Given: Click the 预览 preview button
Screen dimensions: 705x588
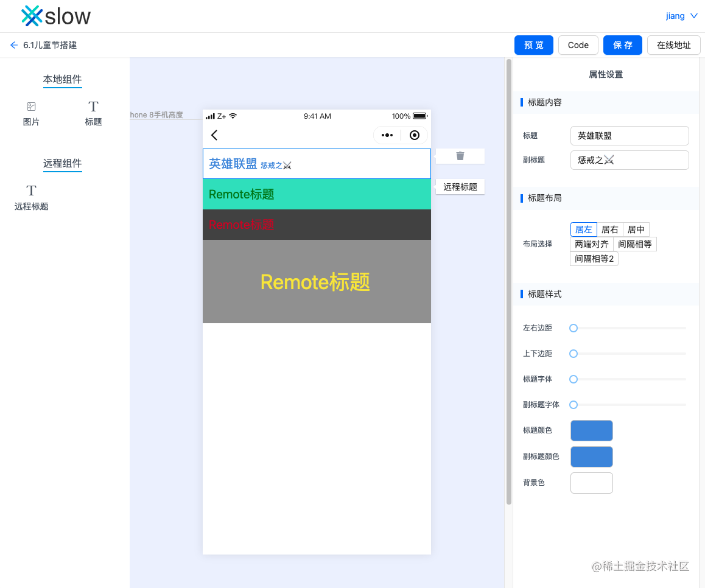Looking at the screenshot, I should tap(534, 45).
